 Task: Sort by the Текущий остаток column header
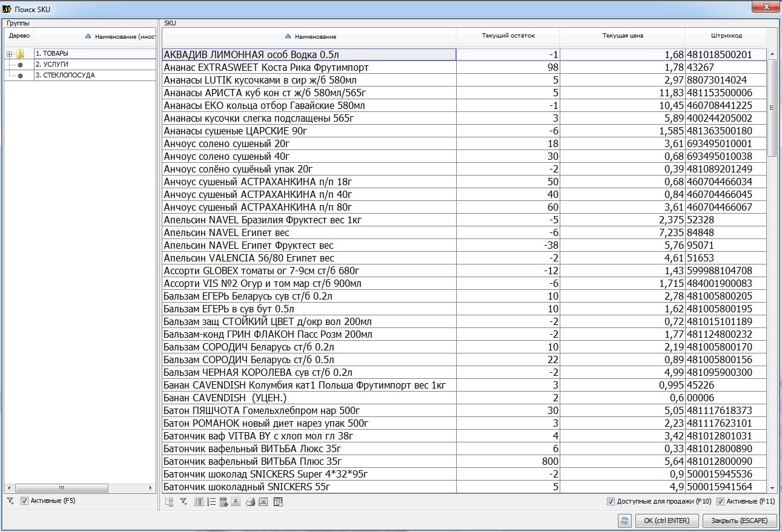coord(508,36)
